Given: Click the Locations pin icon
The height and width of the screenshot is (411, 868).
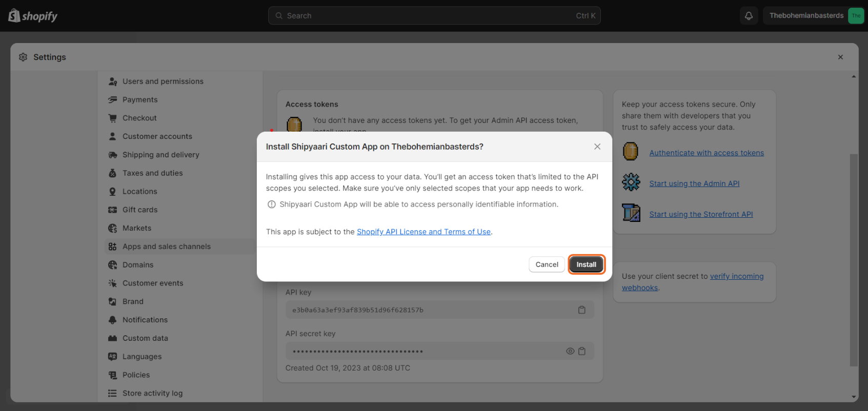Looking at the screenshot, I should point(113,192).
